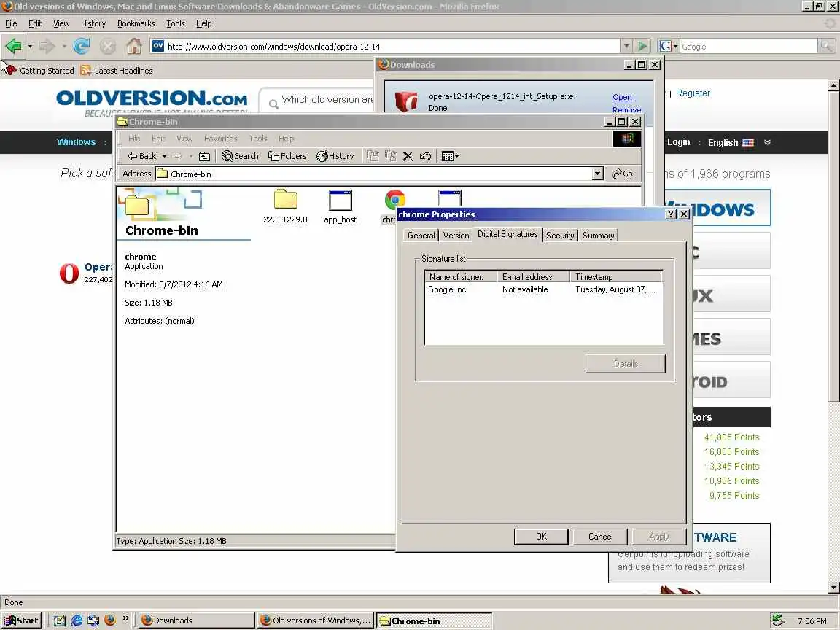Open Back button history dropdown in explorer

point(165,156)
